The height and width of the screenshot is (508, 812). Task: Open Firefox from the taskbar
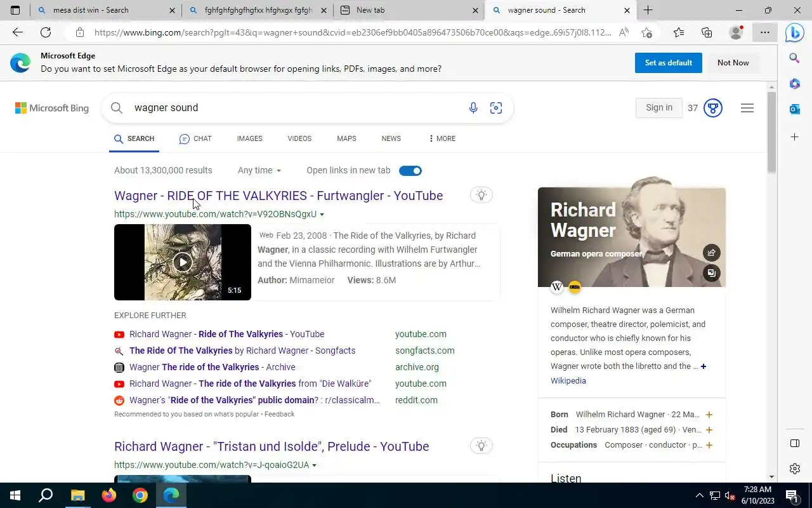click(108, 495)
